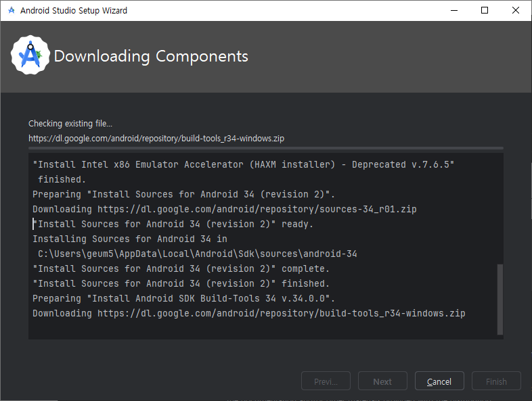Image resolution: width=532 pixels, height=401 pixels.
Task: Close the Setup Wizard window
Action: pos(515,11)
